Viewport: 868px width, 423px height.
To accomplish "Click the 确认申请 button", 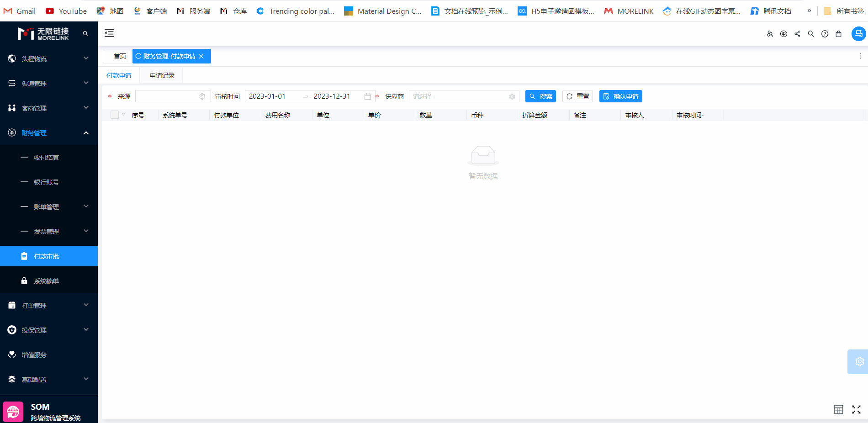I will click(621, 96).
